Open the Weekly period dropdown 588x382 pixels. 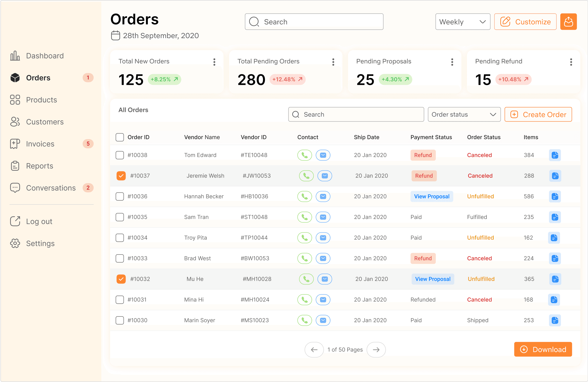462,22
